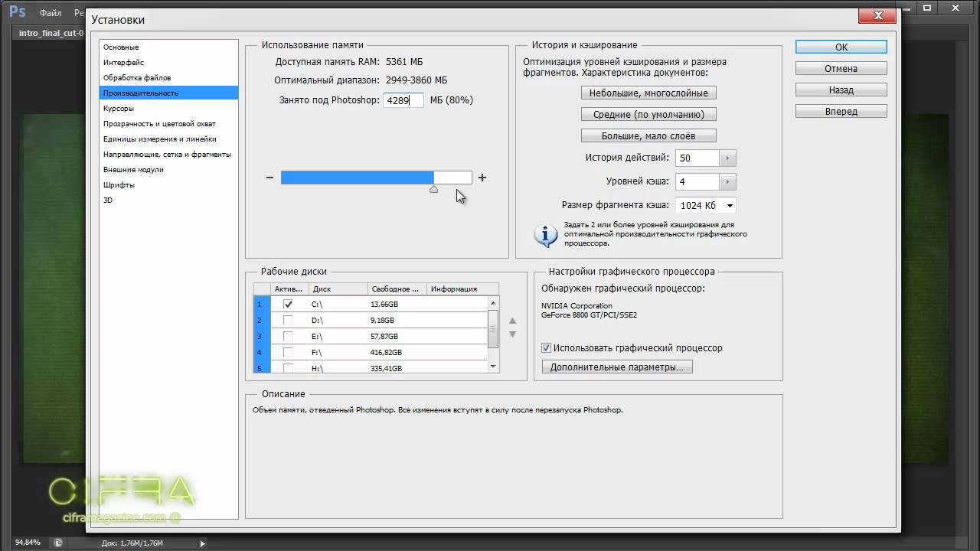Open the Файл menu

coord(51,13)
